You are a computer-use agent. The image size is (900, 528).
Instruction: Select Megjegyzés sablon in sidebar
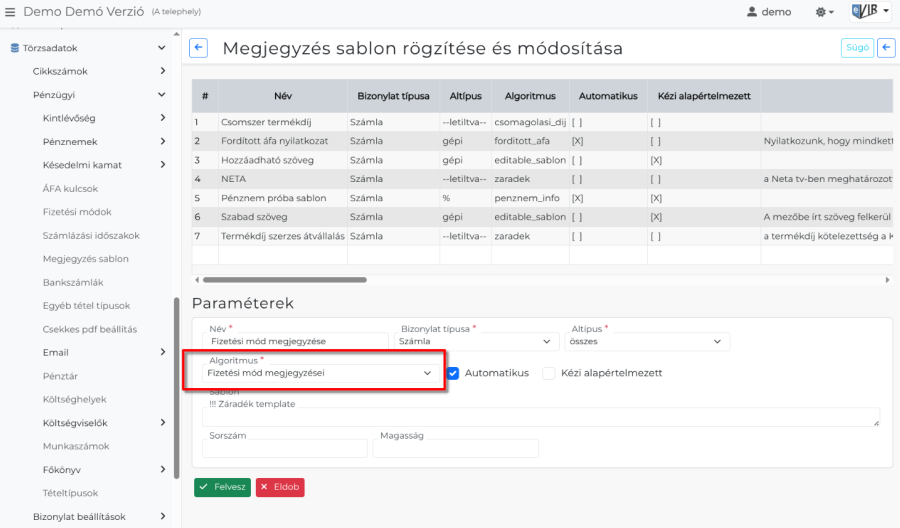(85, 259)
